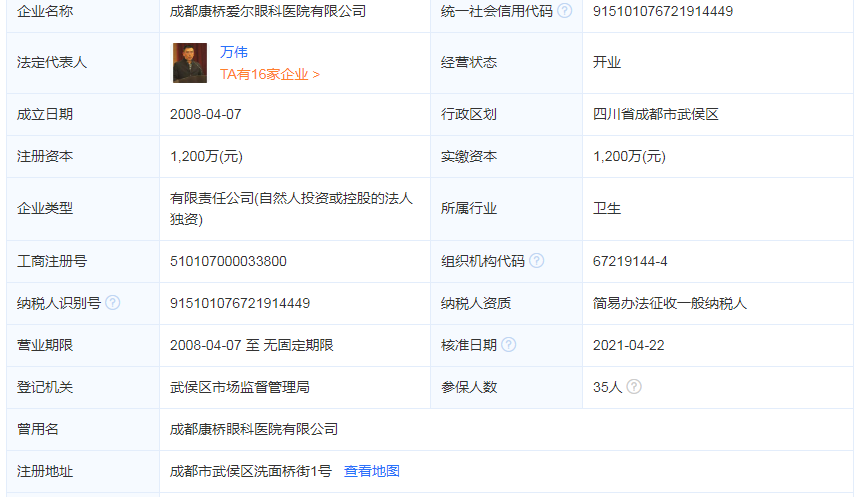Select establishment date 2008-04-07 beside 成立日期
This screenshot has height=497, width=863.
206,114
